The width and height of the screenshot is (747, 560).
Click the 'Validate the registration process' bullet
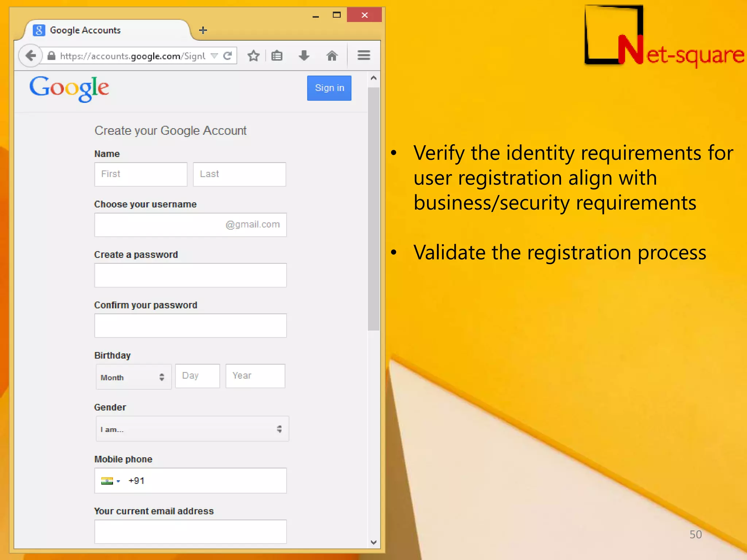click(560, 253)
